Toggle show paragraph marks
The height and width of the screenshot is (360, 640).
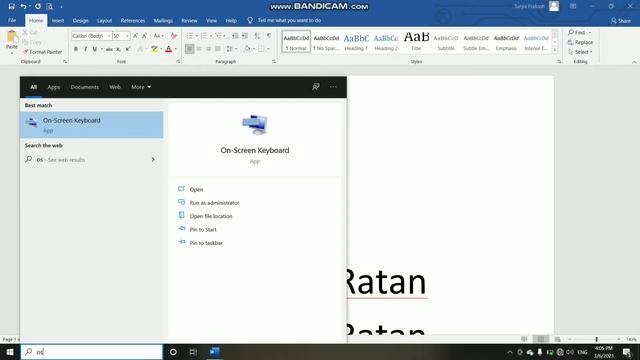click(x=269, y=36)
